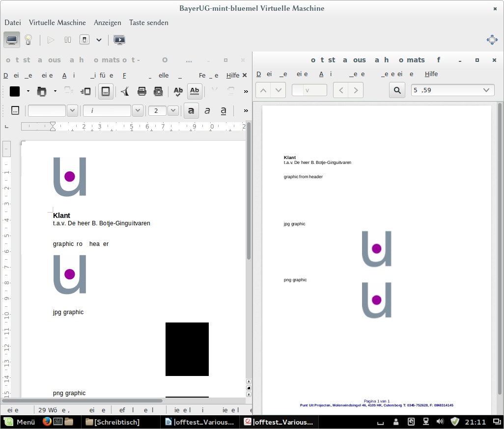Toggle bold text formatting
The width and height of the screenshot is (504, 429).
pyautogui.click(x=191, y=110)
